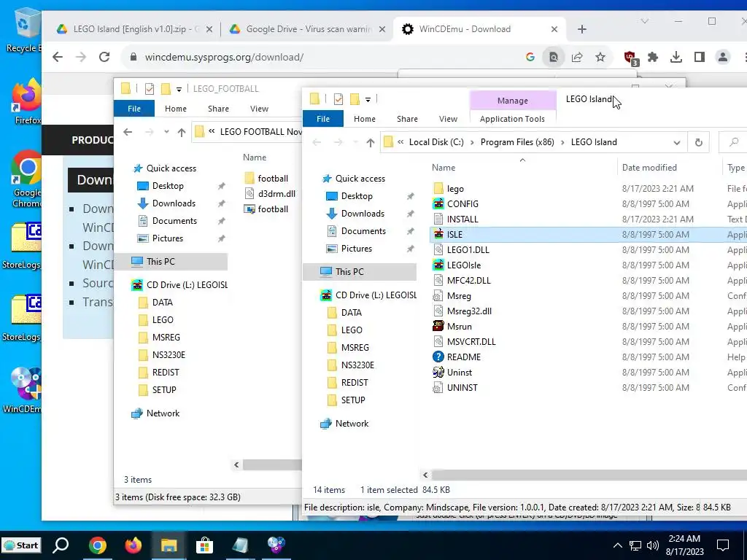Open the Chrome side panel icon

click(x=700, y=57)
